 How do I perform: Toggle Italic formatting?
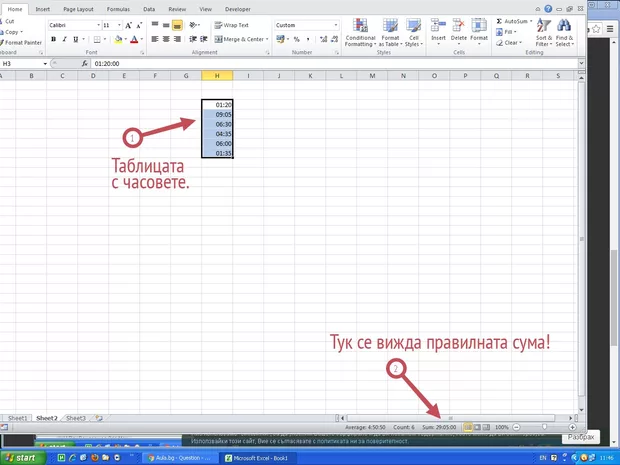click(64, 39)
